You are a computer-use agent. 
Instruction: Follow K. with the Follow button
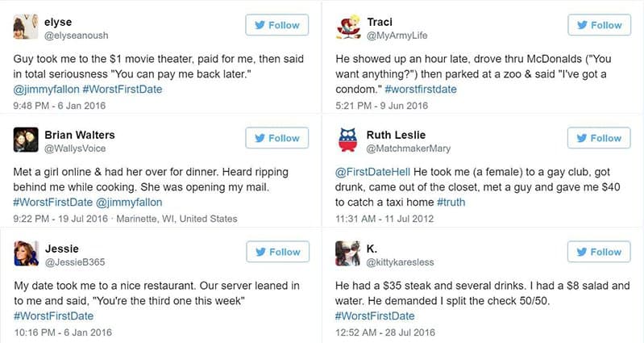pos(599,252)
